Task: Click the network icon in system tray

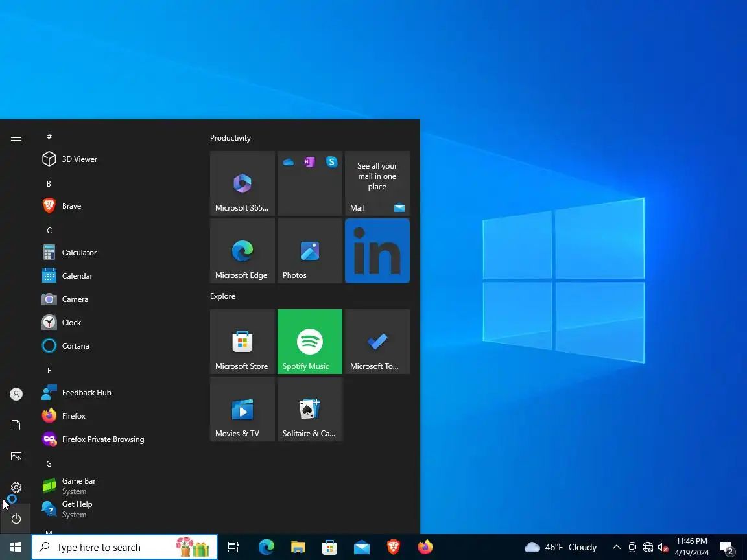Action: click(647, 547)
